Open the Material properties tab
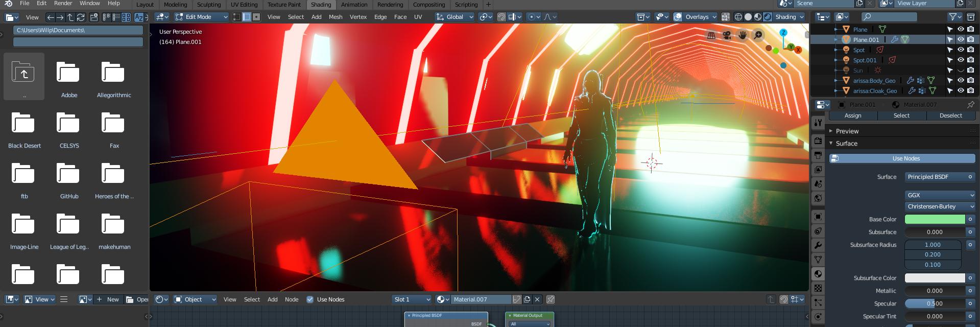980x327 pixels. (818, 274)
